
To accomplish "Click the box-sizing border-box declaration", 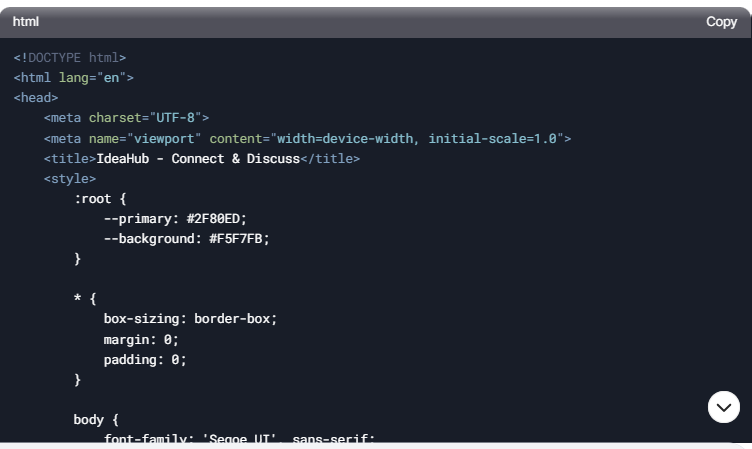I will pyautogui.click(x=190, y=319).
